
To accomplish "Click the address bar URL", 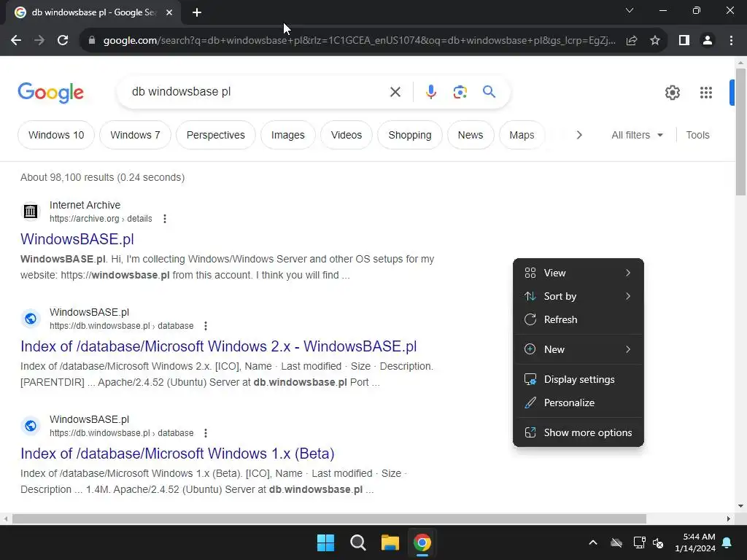I will (359, 41).
